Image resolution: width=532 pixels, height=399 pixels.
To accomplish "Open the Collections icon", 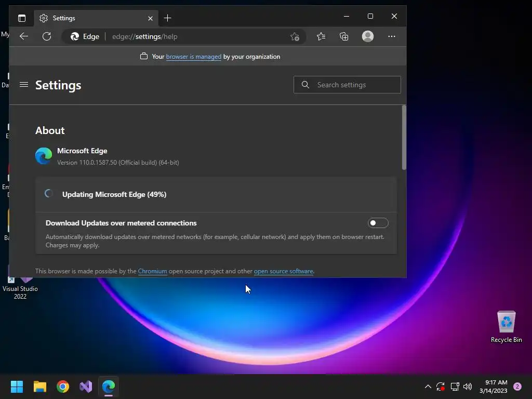I will [x=344, y=36].
